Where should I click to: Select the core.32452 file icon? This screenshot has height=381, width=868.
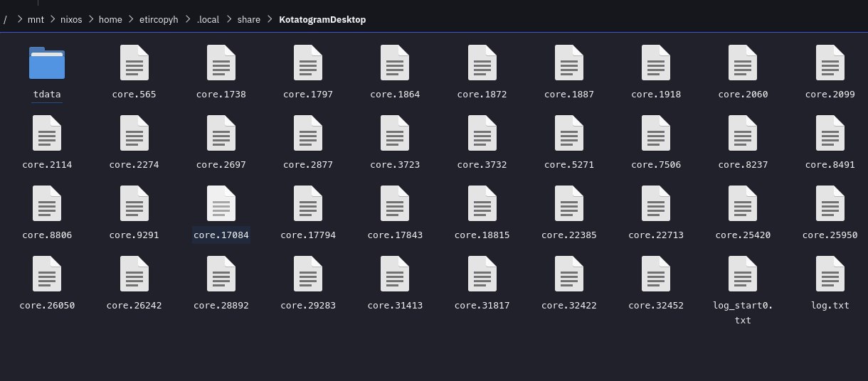pyautogui.click(x=656, y=274)
